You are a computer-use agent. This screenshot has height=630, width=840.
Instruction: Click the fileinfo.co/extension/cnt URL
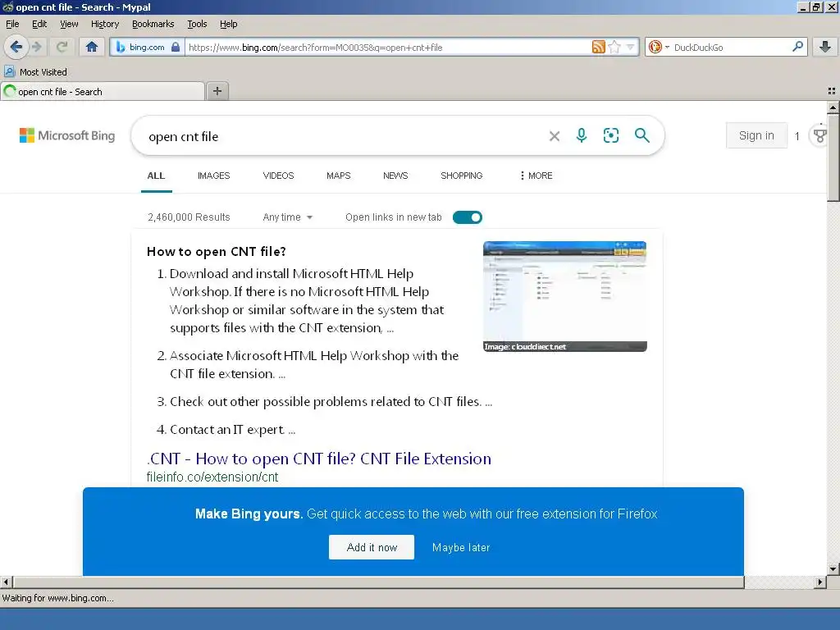click(212, 477)
